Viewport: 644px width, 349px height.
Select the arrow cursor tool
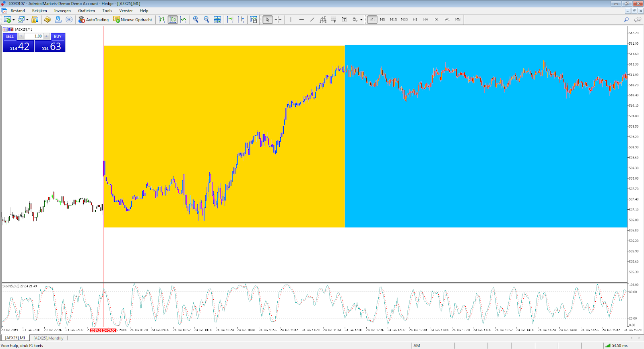tap(267, 19)
